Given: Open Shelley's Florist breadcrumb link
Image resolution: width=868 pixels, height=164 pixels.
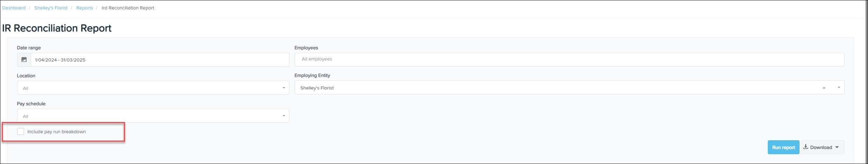Looking at the screenshot, I should 51,8.
